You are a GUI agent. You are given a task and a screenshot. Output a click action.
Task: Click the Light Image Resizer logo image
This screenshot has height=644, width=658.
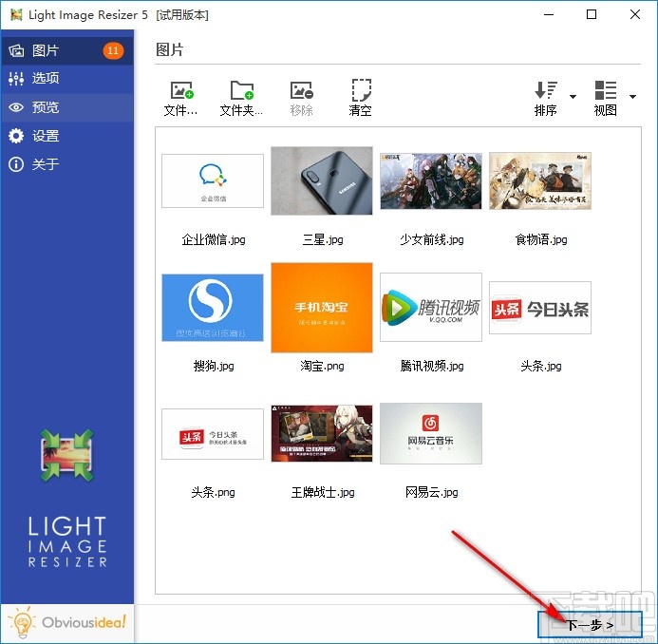pyautogui.click(x=67, y=455)
